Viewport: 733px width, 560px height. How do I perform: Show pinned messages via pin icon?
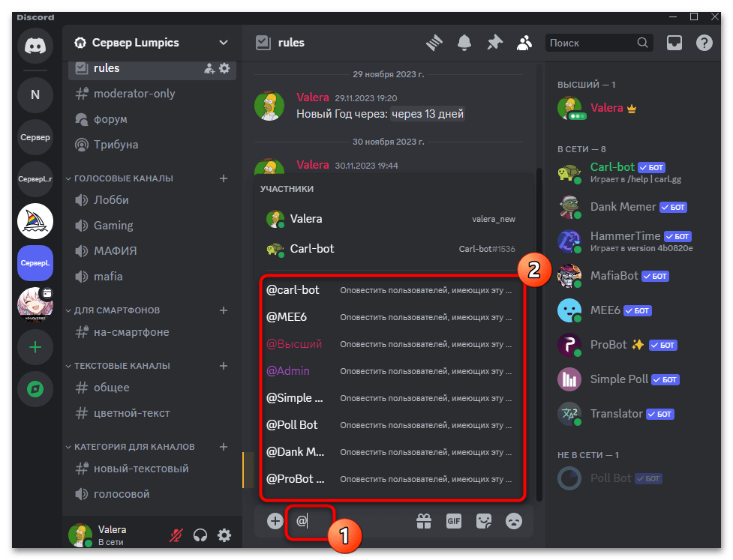pos(494,43)
